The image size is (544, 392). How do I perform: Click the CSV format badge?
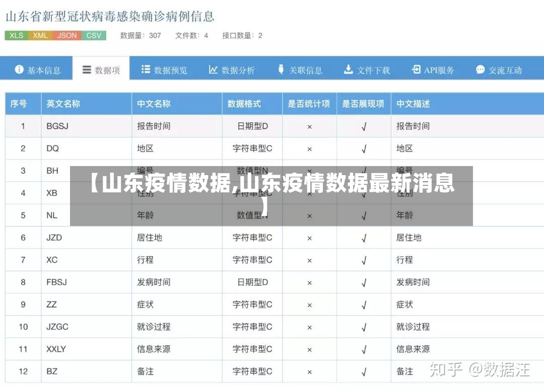click(94, 35)
